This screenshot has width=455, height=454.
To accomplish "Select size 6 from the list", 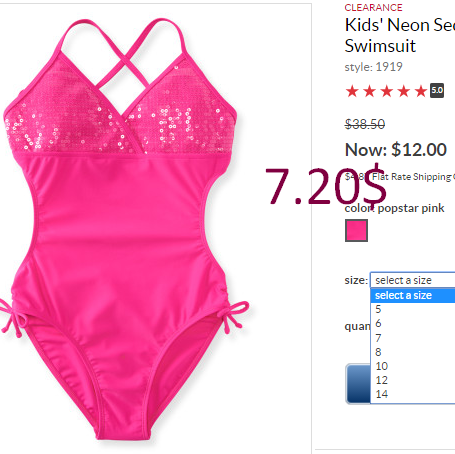I will point(413,323).
